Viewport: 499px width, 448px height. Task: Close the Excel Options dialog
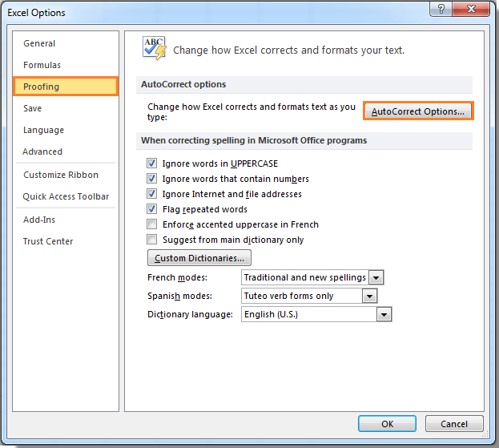click(471, 9)
